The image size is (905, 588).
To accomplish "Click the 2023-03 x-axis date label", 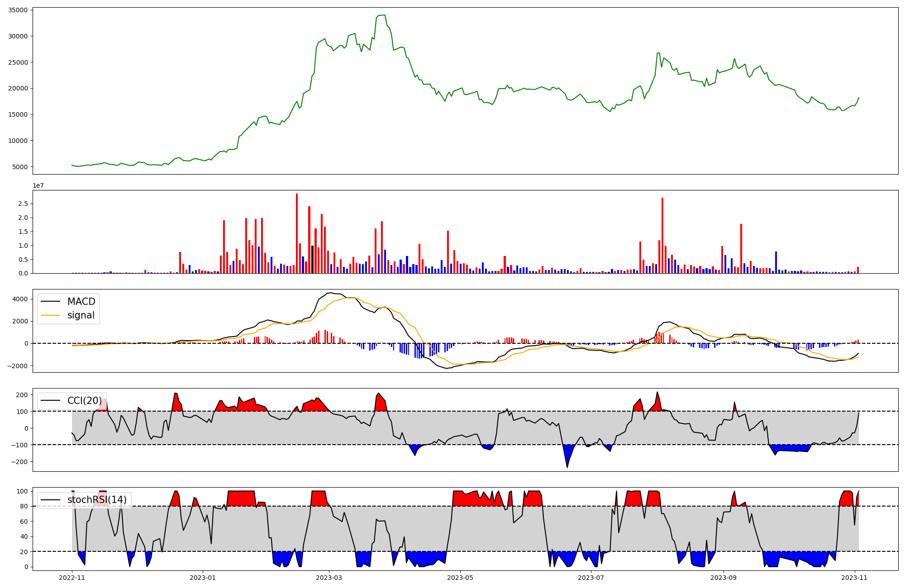I will (x=329, y=578).
